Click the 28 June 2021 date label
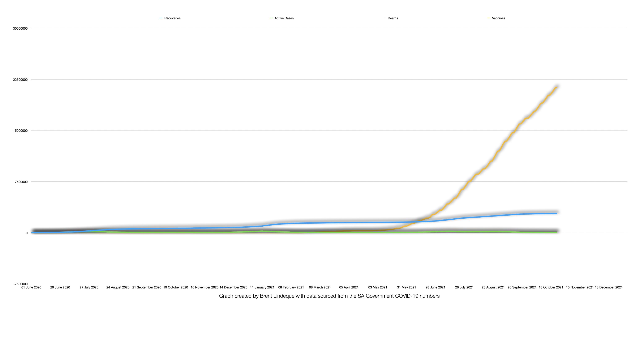This screenshot has width=644, height=360. click(435, 287)
